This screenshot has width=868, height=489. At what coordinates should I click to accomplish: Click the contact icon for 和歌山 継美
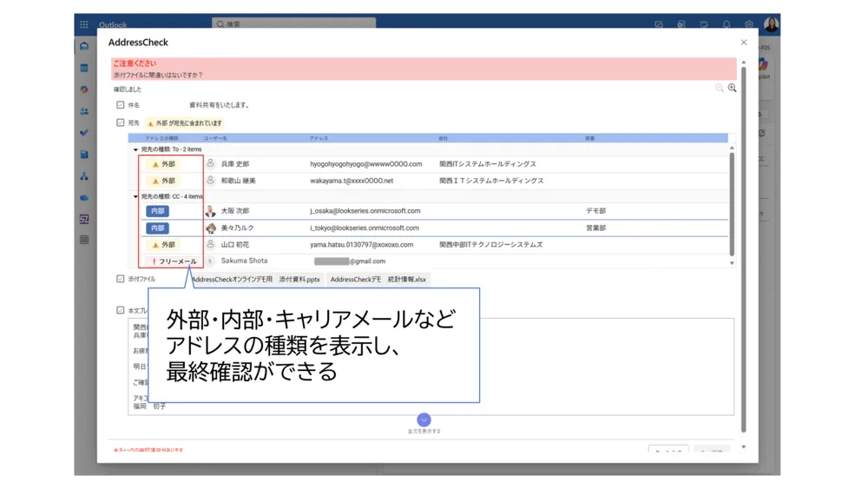pyautogui.click(x=210, y=180)
